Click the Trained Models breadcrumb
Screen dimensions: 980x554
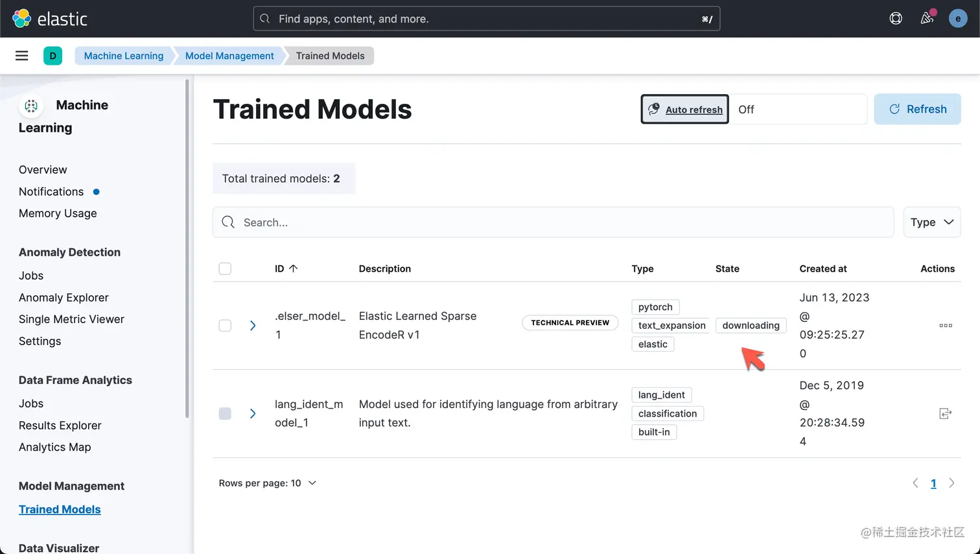click(x=330, y=56)
